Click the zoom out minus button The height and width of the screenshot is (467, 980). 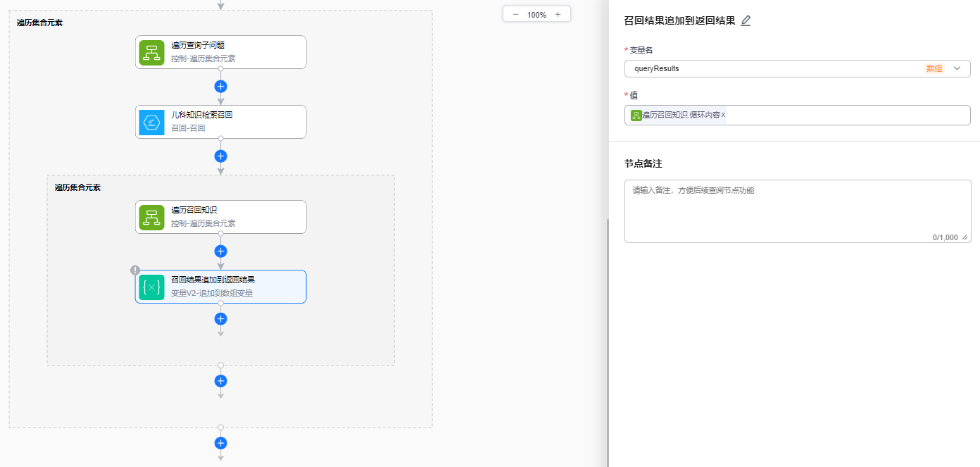pos(515,15)
